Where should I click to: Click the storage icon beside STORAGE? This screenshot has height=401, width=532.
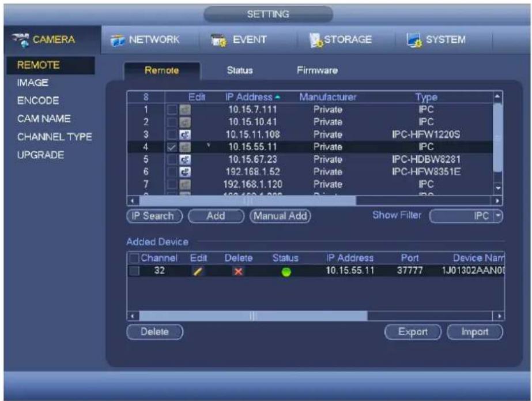coord(316,40)
